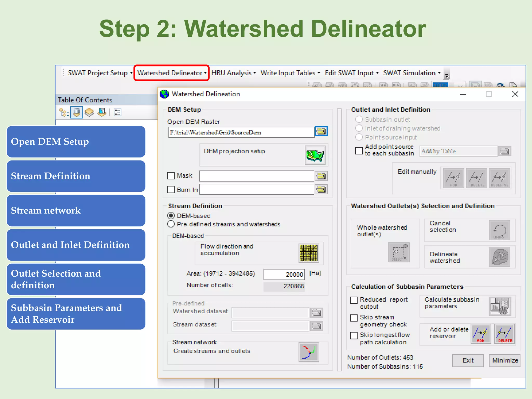Image resolution: width=532 pixels, height=399 pixels.
Task: Click List By Drawing Order icon
Action: [64, 112]
